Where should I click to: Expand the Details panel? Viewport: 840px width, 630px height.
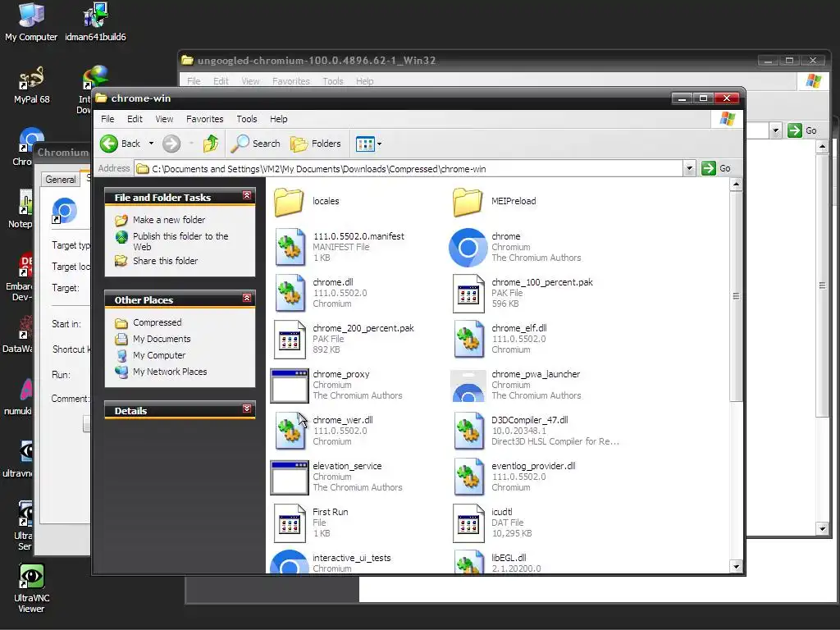(x=247, y=409)
